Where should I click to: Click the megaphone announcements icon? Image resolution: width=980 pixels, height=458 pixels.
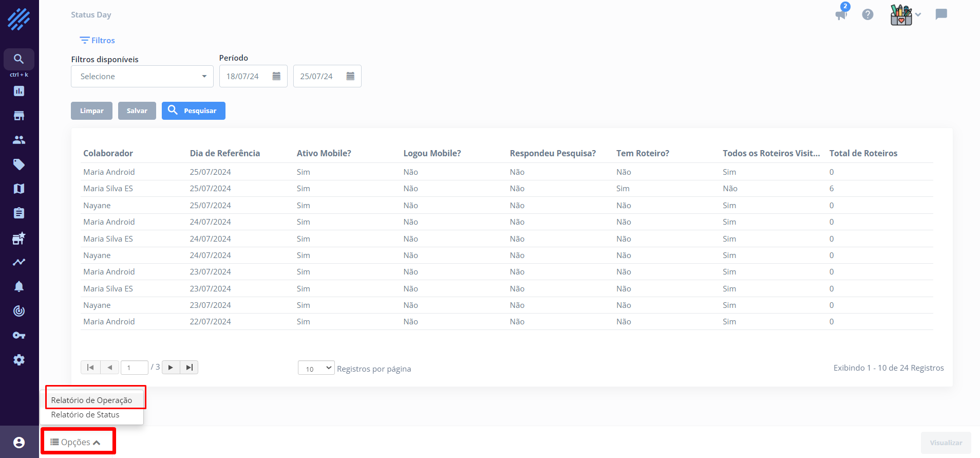(841, 14)
